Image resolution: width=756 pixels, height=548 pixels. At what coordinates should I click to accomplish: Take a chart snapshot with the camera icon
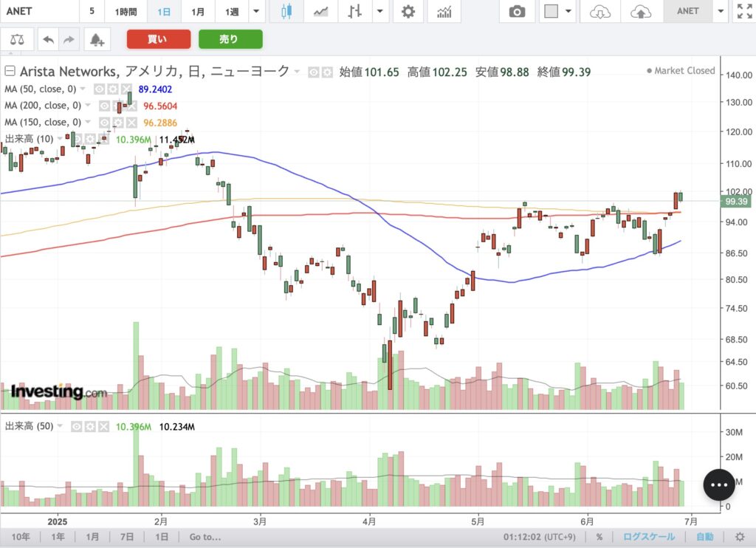click(517, 12)
